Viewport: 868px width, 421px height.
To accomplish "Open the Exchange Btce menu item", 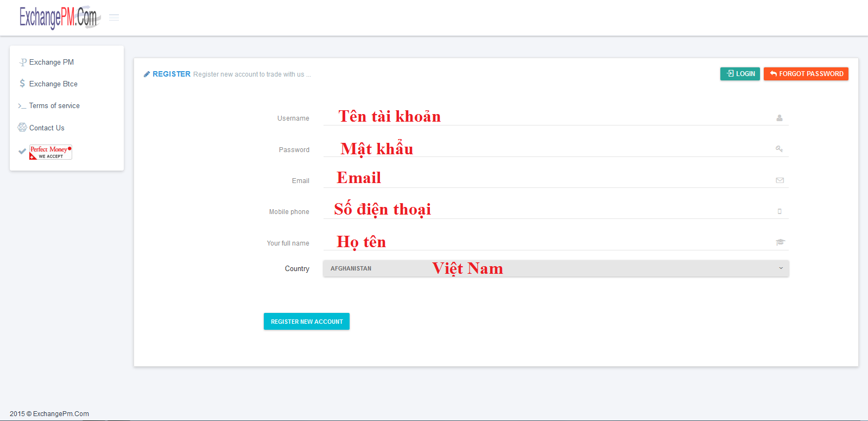I will pos(53,84).
